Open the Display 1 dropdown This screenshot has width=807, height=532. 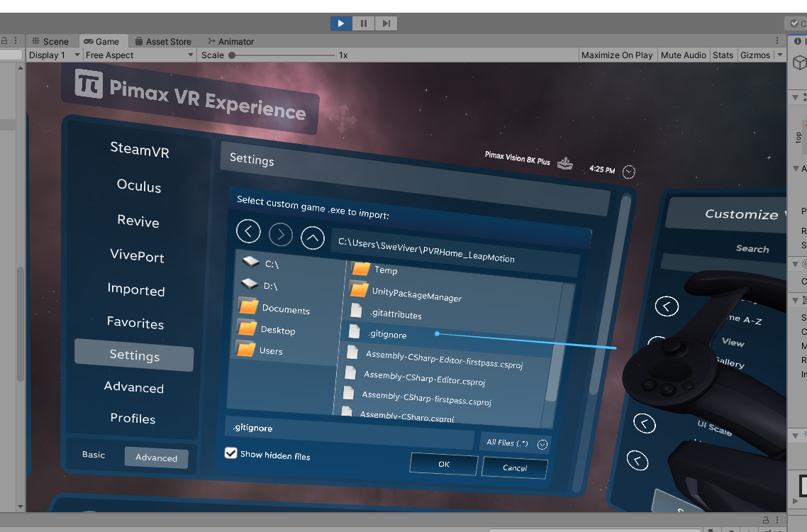coord(54,55)
